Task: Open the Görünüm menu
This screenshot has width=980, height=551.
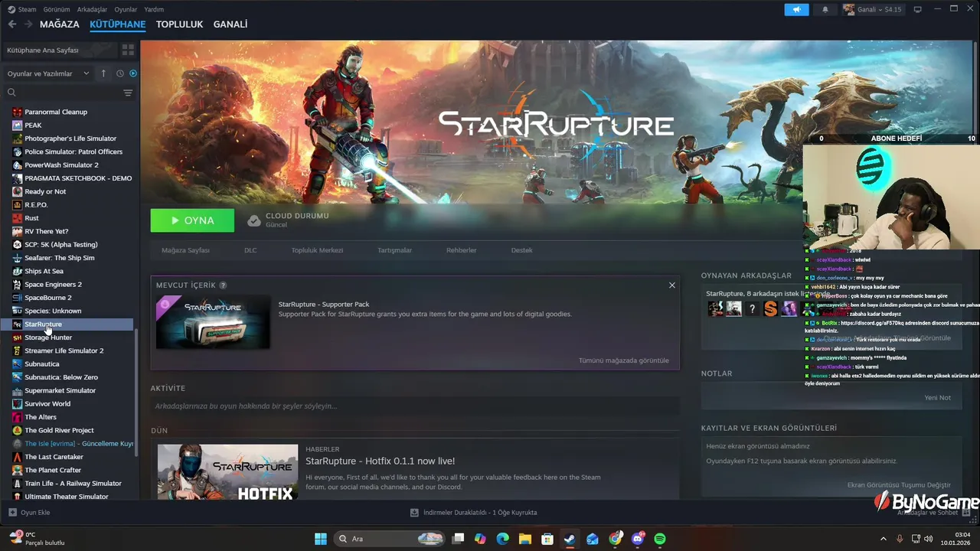Action: (x=57, y=9)
